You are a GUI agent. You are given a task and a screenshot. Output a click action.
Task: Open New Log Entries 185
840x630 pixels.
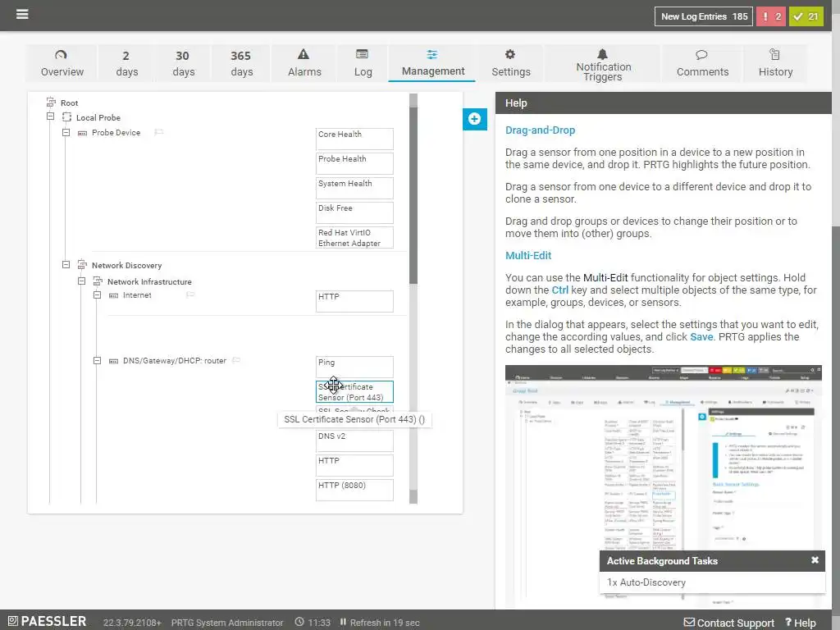pyautogui.click(x=703, y=16)
